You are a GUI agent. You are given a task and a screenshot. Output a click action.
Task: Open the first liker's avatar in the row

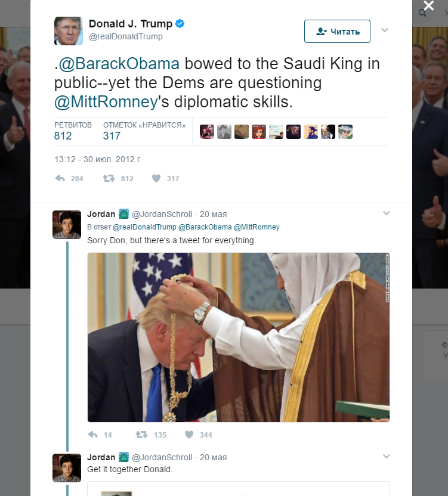207,132
